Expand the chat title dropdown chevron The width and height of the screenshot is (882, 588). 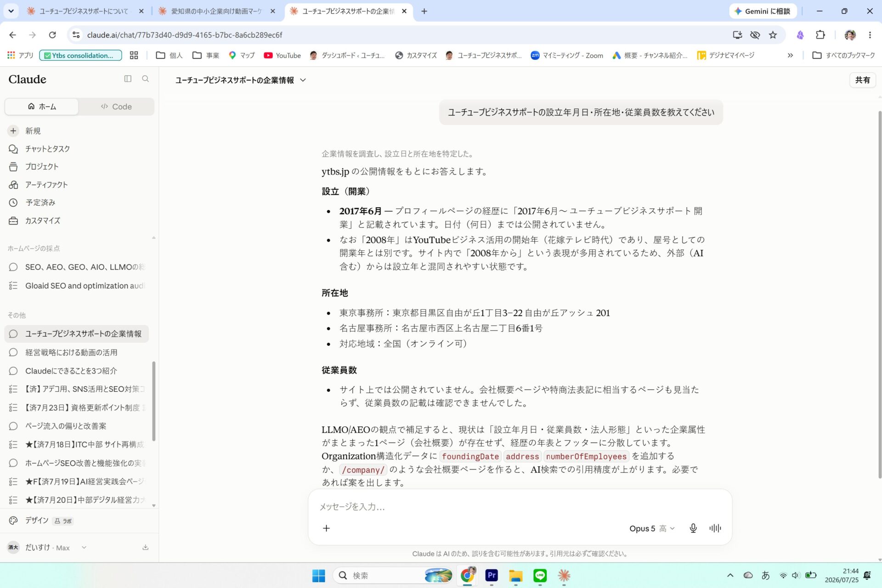303,80
